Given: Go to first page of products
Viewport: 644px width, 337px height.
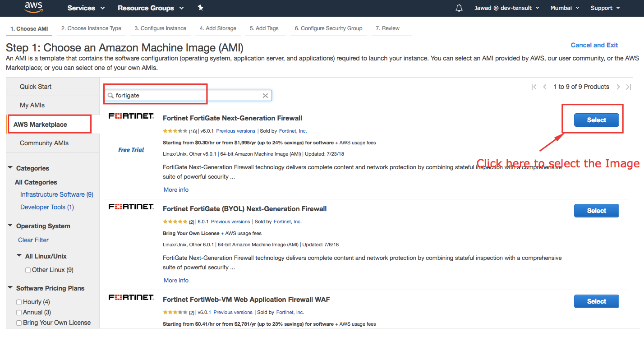Looking at the screenshot, I should [534, 87].
